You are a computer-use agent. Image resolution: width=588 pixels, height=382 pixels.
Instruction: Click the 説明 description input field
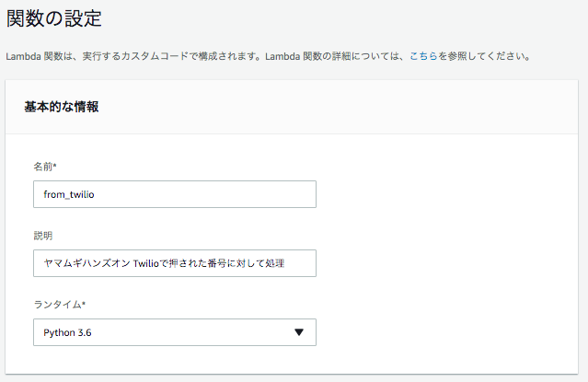(175, 263)
